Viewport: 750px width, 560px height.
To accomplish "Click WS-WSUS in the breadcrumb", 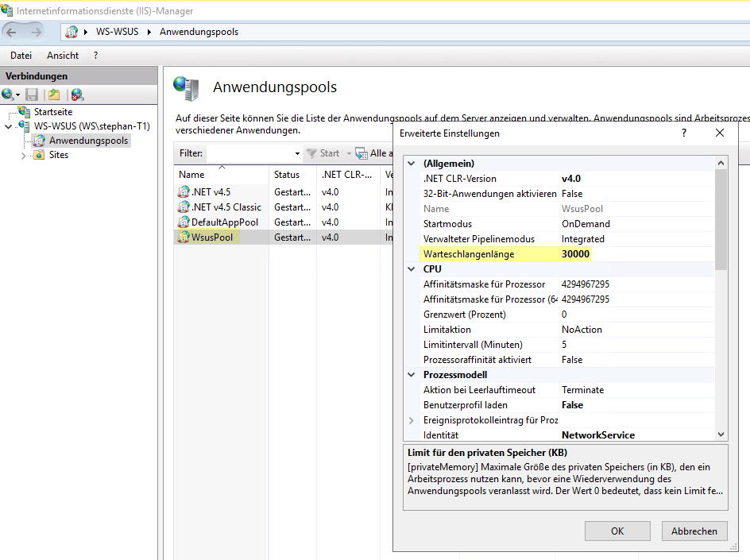I will pyautogui.click(x=118, y=32).
